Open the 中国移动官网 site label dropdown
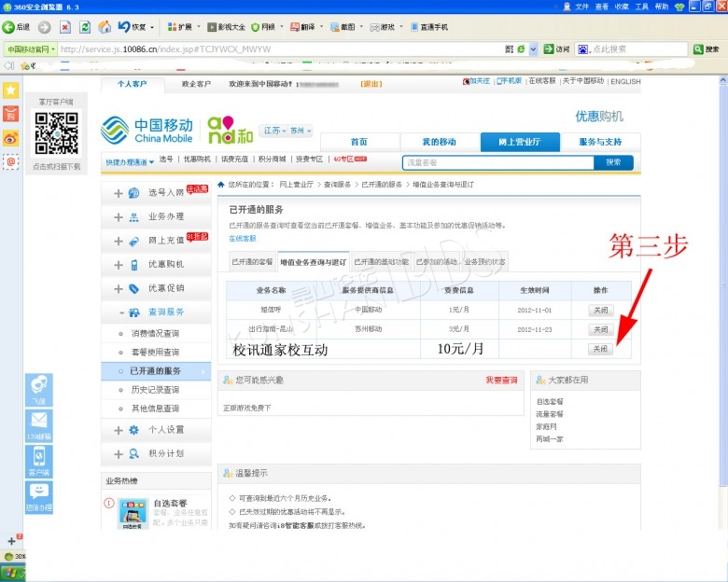The width and height of the screenshot is (728, 582). [x=31, y=49]
